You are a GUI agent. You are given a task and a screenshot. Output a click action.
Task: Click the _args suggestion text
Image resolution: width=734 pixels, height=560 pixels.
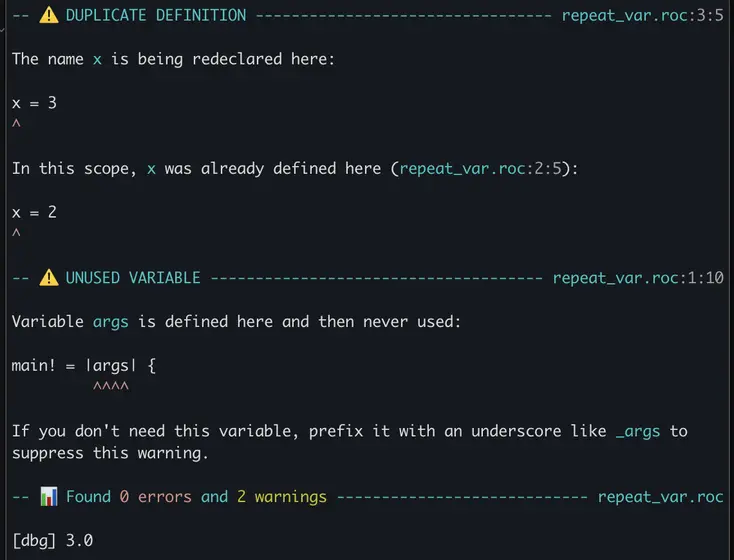tap(638, 431)
